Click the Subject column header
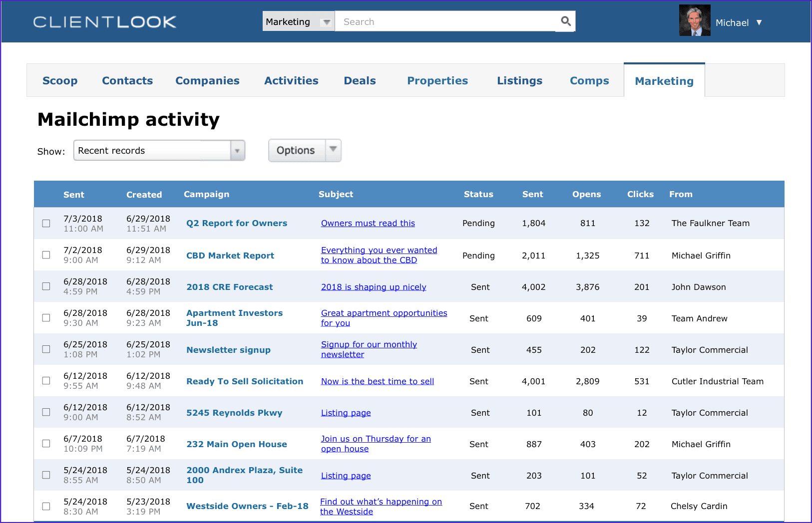Viewport: 812px width, 523px height. (336, 194)
